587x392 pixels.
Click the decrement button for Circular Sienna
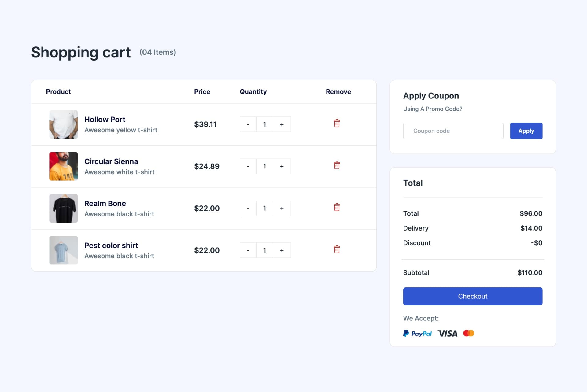tap(248, 166)
